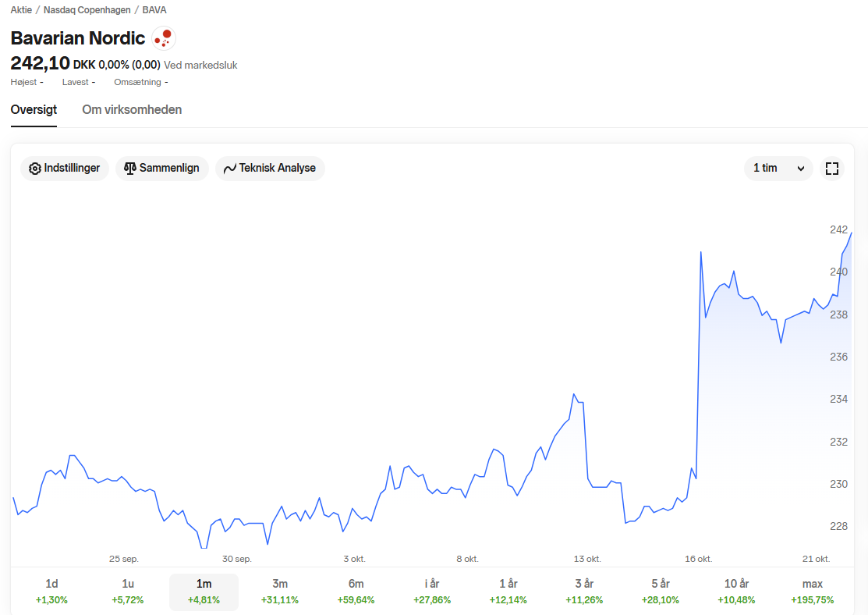Switch to the Oversigt tab
Image resolution: width=868 pixels, height=615 pixels.
click(34, 110)
